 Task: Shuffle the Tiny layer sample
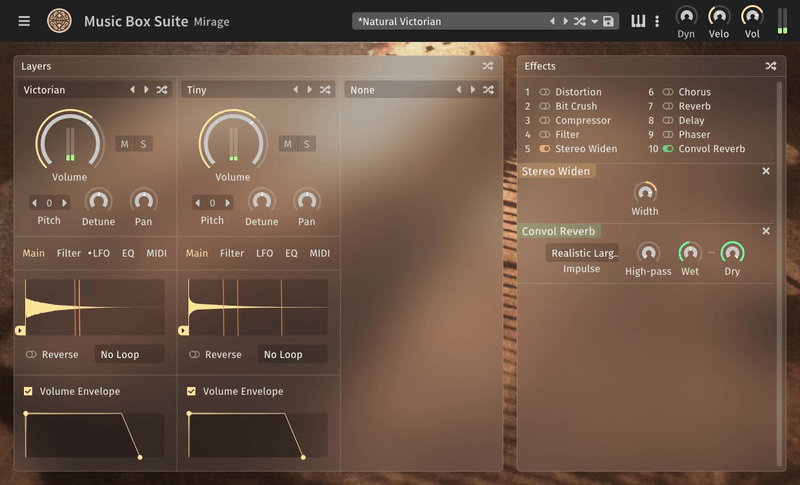pos(325,90)
